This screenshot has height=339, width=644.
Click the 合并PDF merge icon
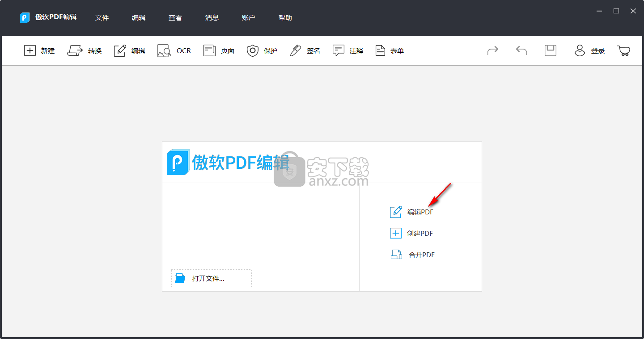pyautogui.click(x=396, y=255)
